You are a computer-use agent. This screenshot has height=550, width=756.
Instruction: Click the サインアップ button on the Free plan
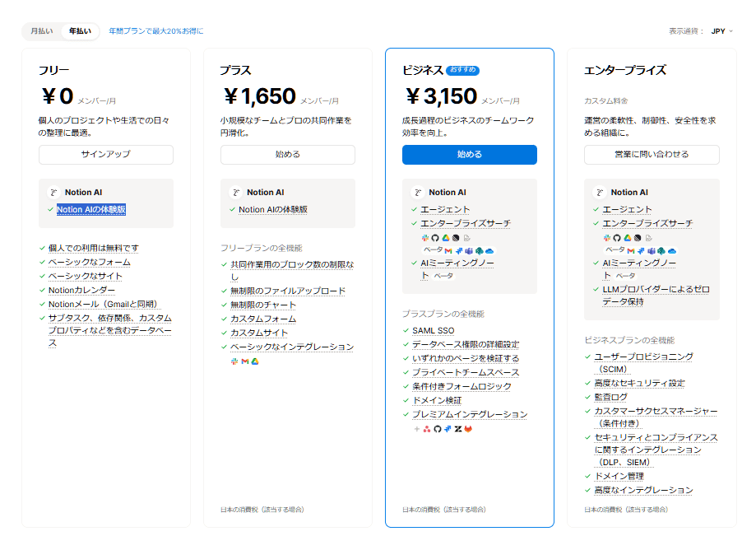click(x=106, y=154)
